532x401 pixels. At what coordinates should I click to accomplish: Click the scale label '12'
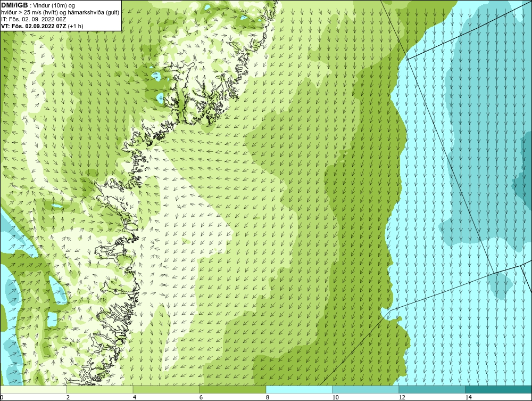402,398
